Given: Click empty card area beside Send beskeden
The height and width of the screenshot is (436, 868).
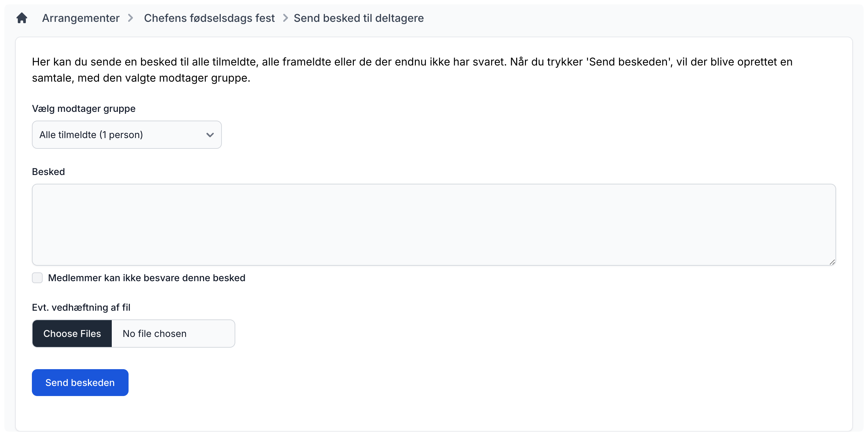Looking at the screenshot, I should pyautogui.click(x=404, y=382).
